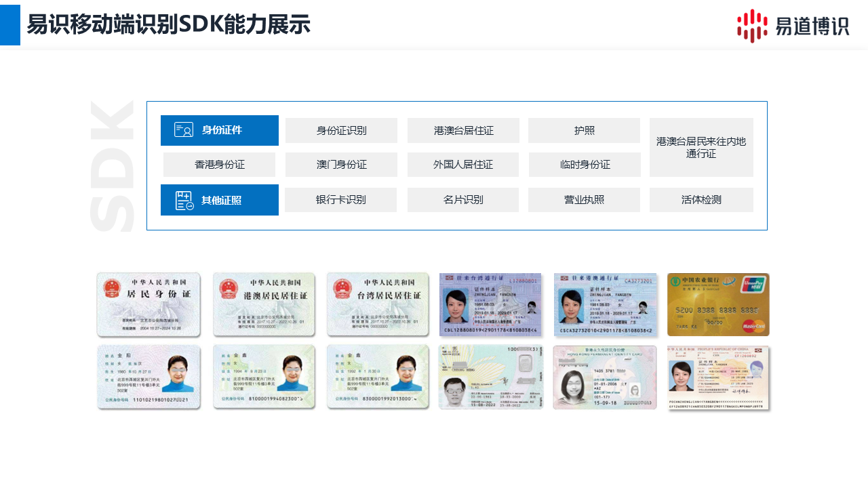Screen dimensions: 868x488
Task: Choose the 澳门身份证 option
Action: pyautogui.click(x=341, y=165)
